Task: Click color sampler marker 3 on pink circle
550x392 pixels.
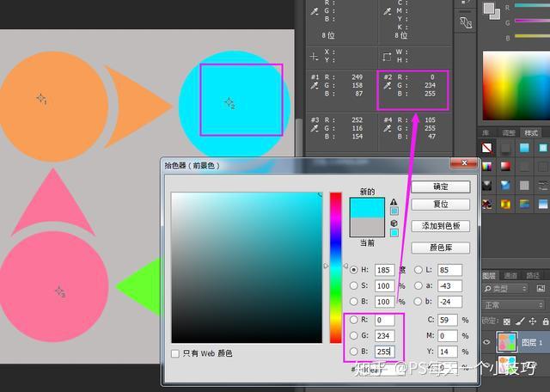Action: [60, 291]
